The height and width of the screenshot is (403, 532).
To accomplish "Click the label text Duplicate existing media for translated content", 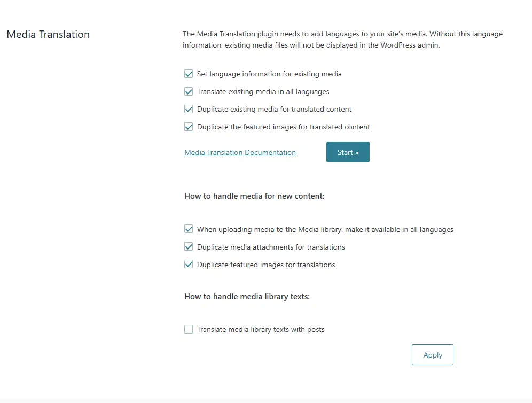I will pyautogui.click(x=275, y=110).
